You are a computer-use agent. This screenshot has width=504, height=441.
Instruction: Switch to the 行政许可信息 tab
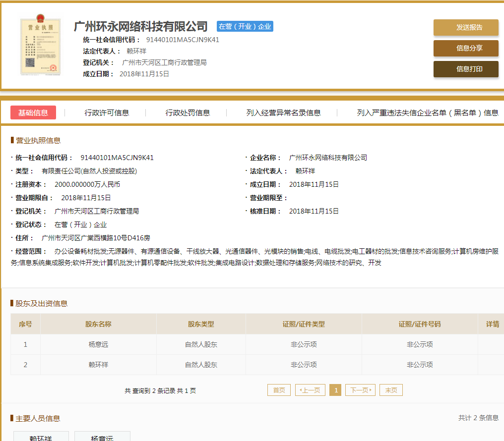pyautogui.click(x=107, y=112)
